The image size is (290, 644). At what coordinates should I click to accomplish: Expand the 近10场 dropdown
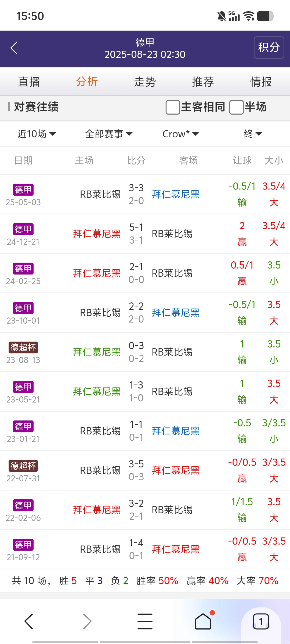pos(37,134)
